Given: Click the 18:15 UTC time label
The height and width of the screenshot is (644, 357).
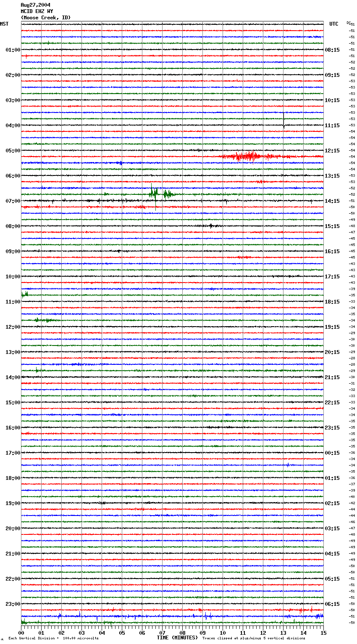Looking at the screenshot, I should tap(332, 302).
